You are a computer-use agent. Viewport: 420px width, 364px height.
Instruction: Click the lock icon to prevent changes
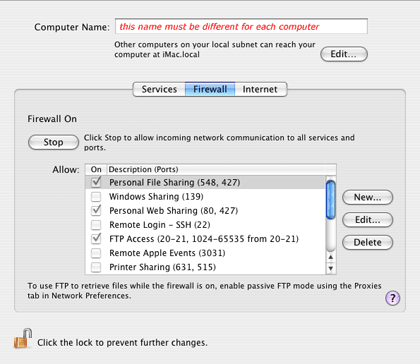click(23, 339)
